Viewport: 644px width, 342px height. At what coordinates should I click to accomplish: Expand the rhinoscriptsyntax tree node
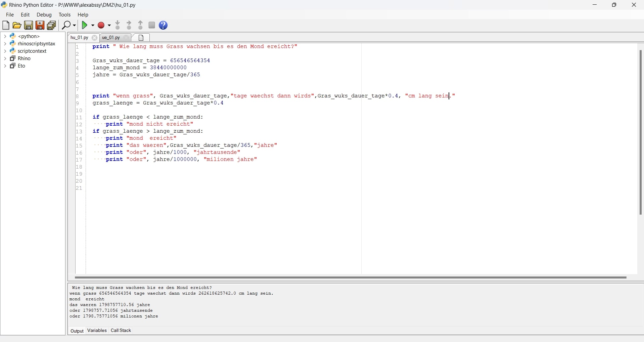(5, 44)
